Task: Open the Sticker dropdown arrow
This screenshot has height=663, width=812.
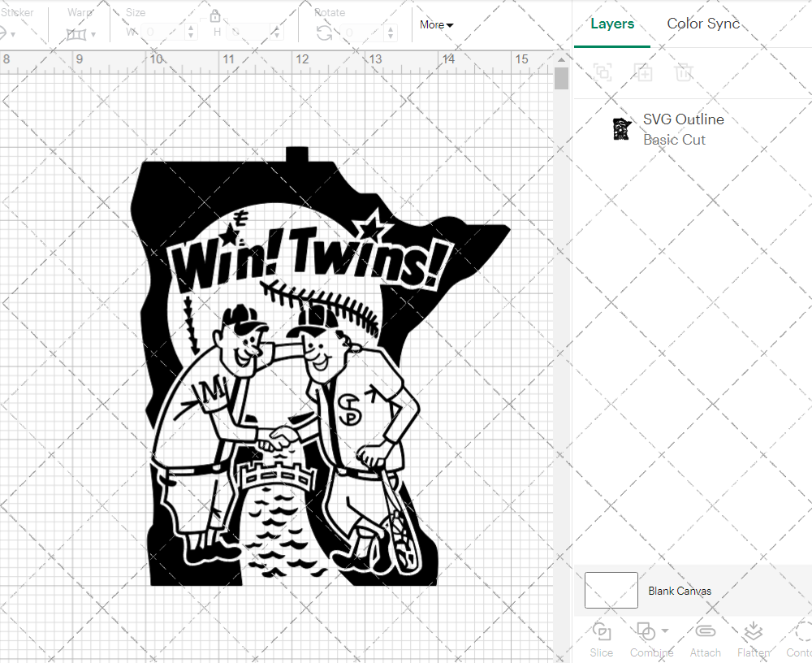Action: click(13, 35)
